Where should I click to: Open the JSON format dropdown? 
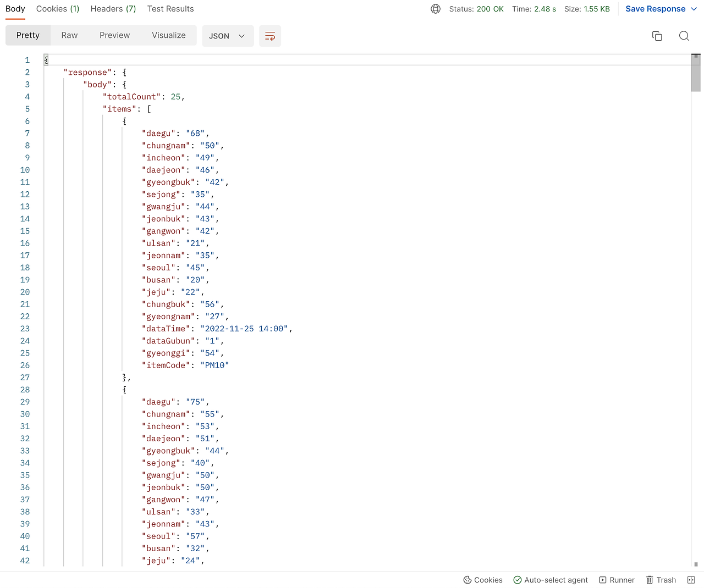tap(227, 36)
